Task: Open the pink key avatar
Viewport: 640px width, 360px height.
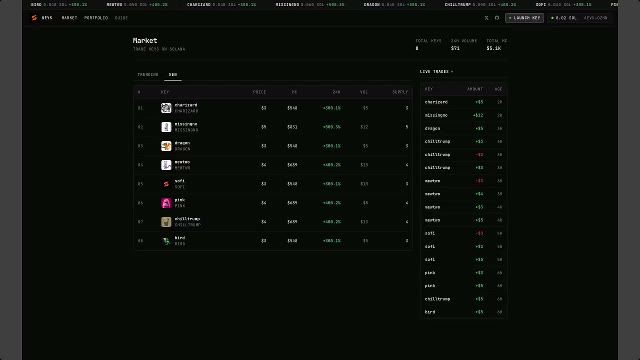Action: (x=166, y=203)
